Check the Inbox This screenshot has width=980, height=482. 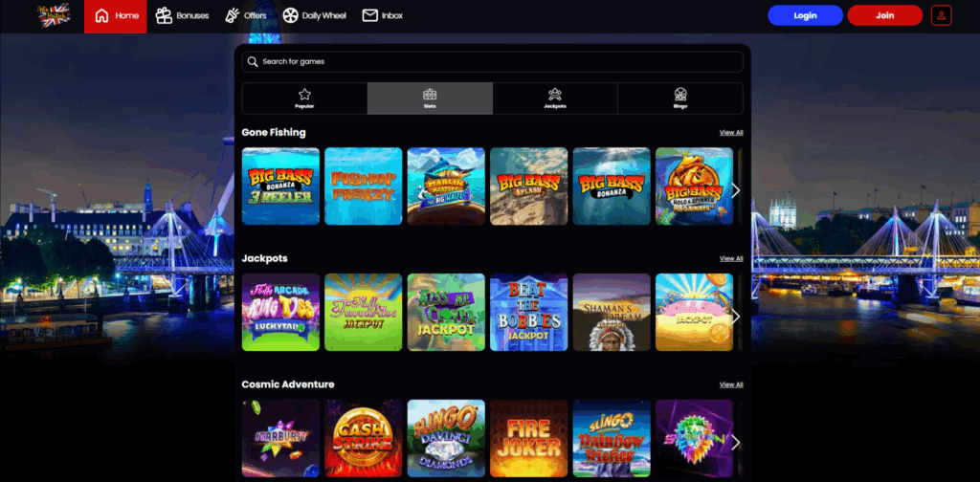click(x=383, y=16)
